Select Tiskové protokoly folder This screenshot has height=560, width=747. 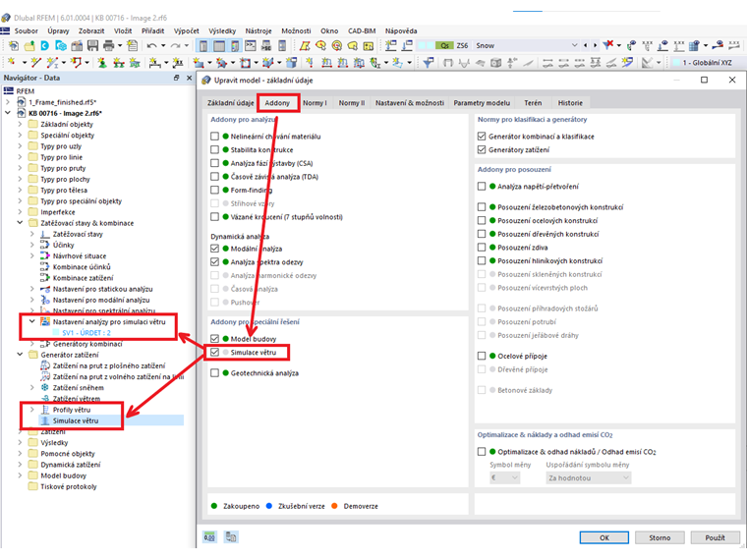point(69,486)
